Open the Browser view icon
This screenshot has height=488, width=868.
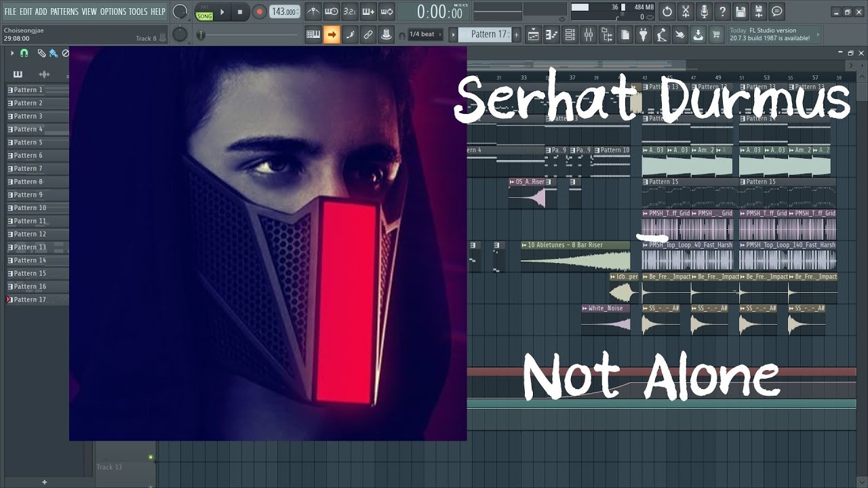pos(607,35)
